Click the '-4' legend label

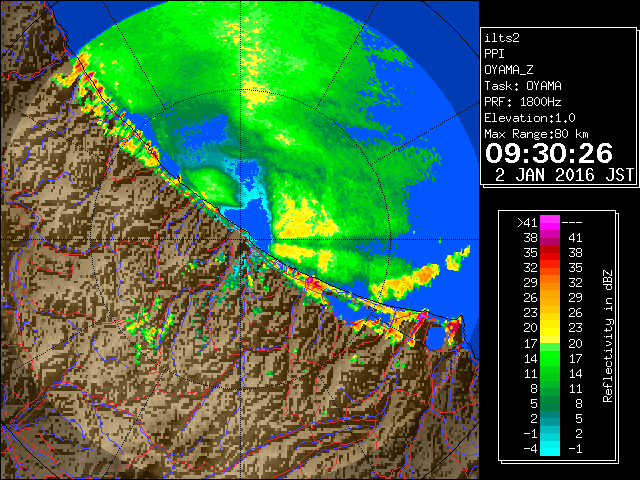[x=530, y=449]
